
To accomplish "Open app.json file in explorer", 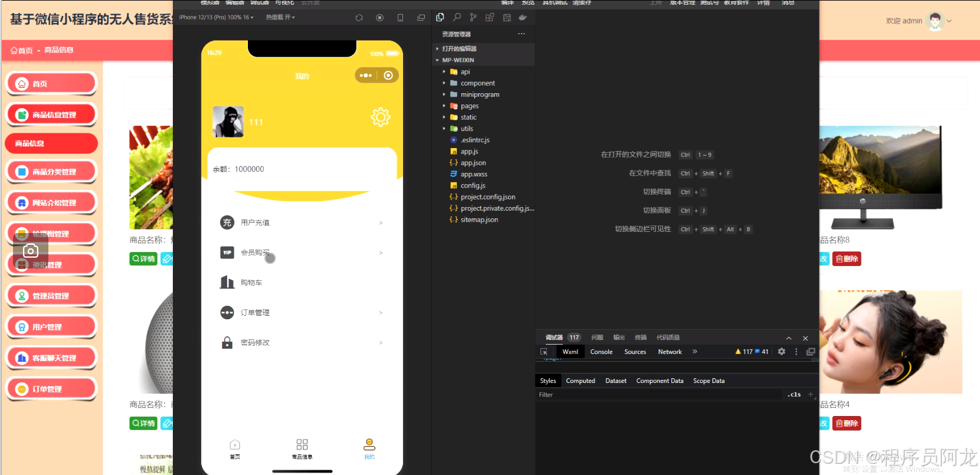I will (473, 163).
